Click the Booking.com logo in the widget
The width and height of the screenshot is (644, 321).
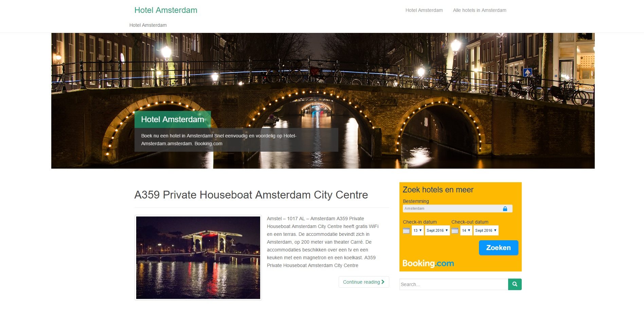[x=428, y=263]
